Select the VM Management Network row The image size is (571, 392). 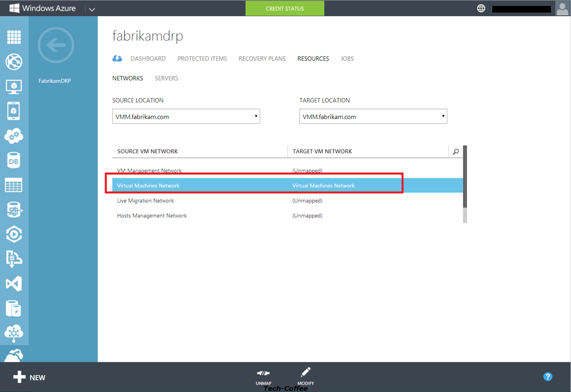(287, 170)
